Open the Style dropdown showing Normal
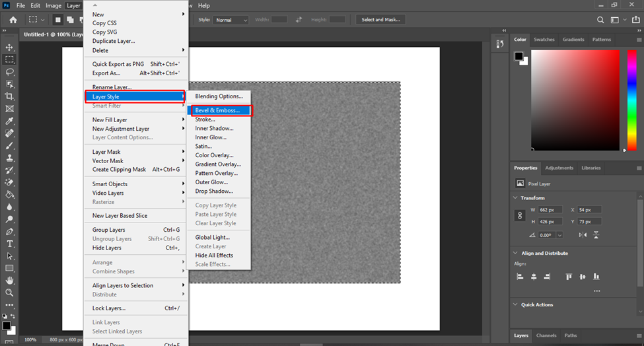The height and width of the screenshot is (346, 644). tap(231, 20)
